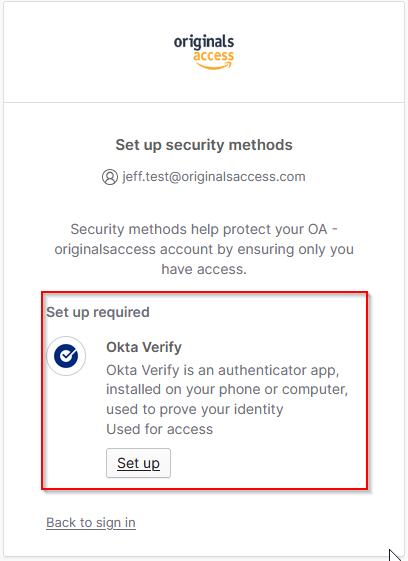Click the "used to prove your identity" line
This screenshot has width=408, height=561.
(x=195, y=409)
